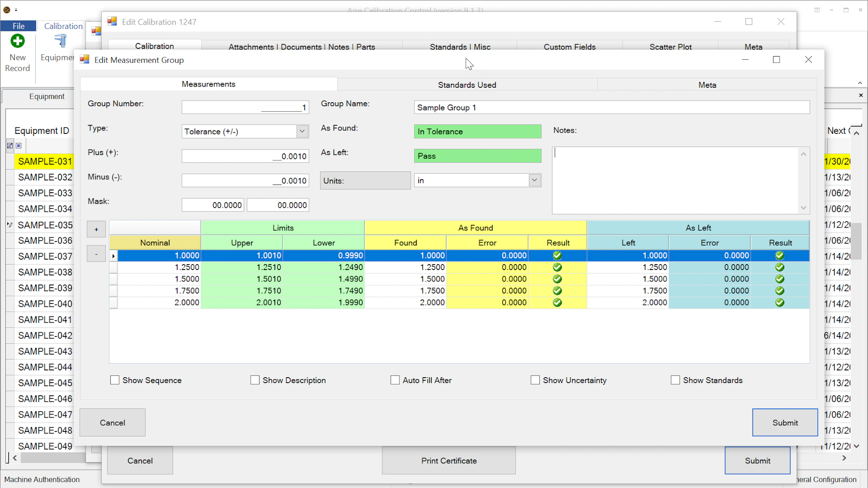This screenshot has height=488, width=868.
Task: Click the blue square selection icon above SAMPLE-031
Action: (18, 145)
